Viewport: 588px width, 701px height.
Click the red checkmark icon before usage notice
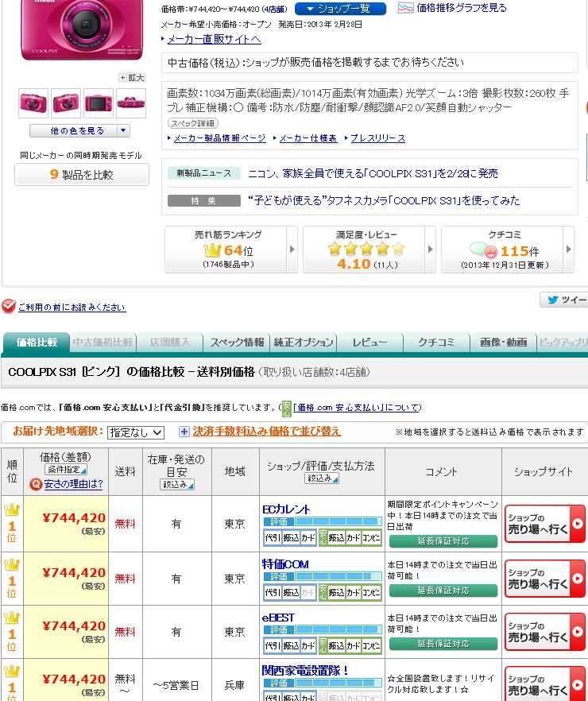coord(9,306)
